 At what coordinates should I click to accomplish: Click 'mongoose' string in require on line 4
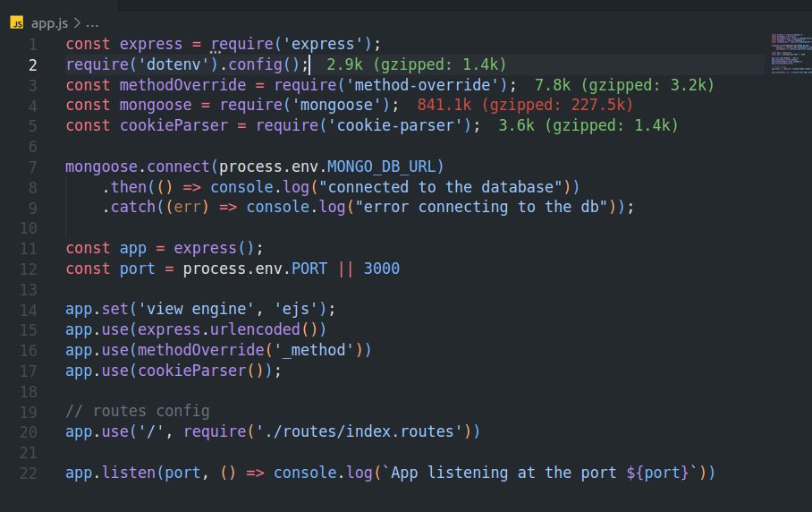[336, 105]
